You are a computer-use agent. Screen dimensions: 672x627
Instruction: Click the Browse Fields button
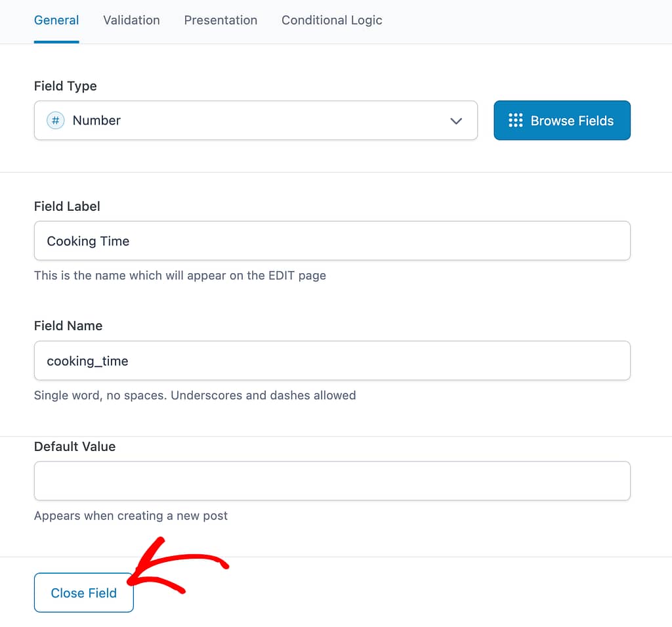tap(562, 121)
